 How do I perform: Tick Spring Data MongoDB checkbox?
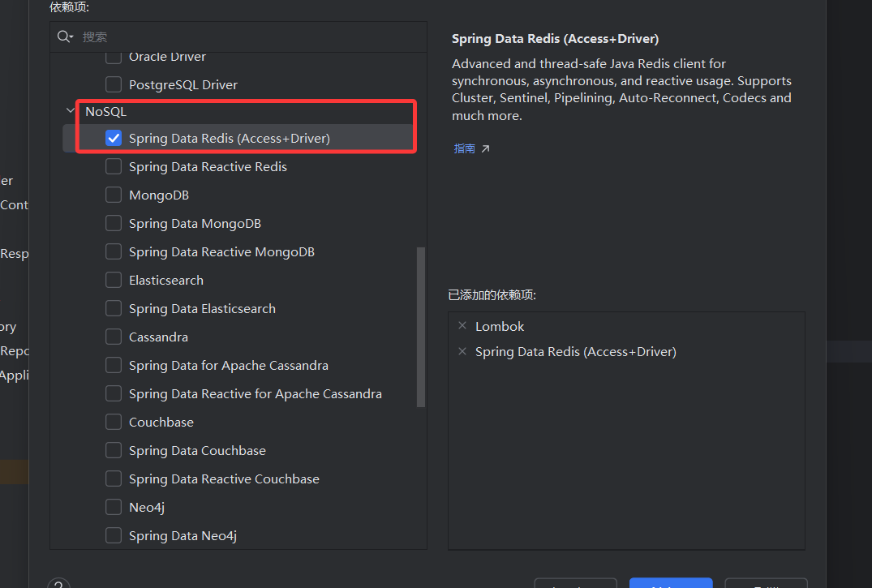click(x=114, y=223)
